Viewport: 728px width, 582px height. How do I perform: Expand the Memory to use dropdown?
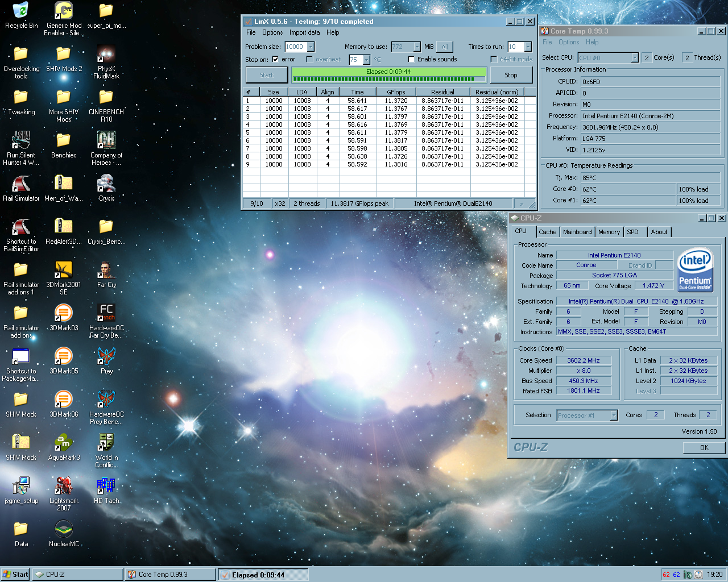point(417,47)
